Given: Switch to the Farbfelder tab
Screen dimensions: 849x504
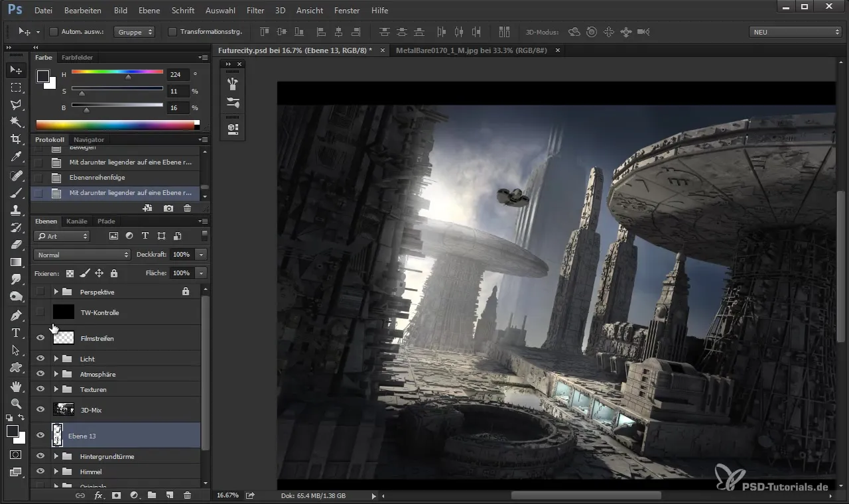Looking at the screenshot, I should tap(77, 57).
